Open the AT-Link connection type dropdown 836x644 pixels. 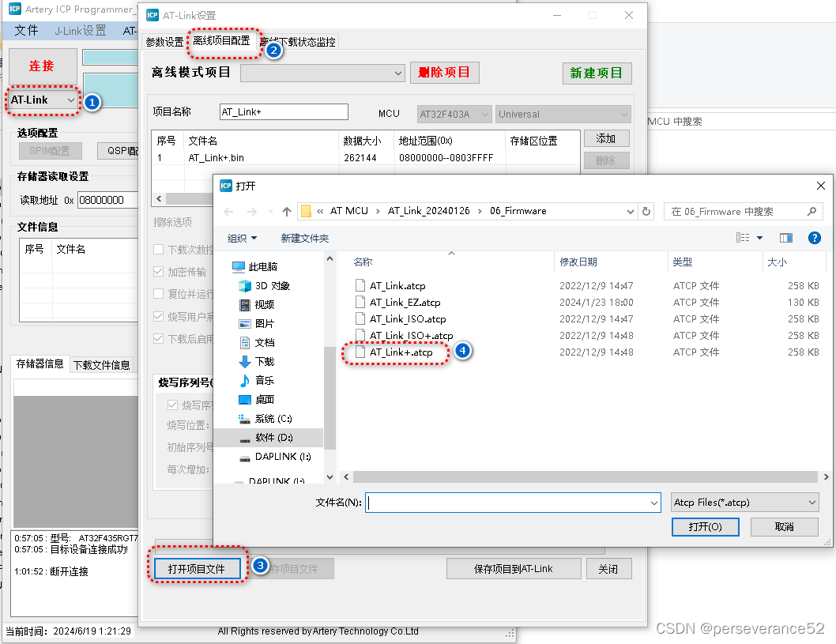point(43,100)
